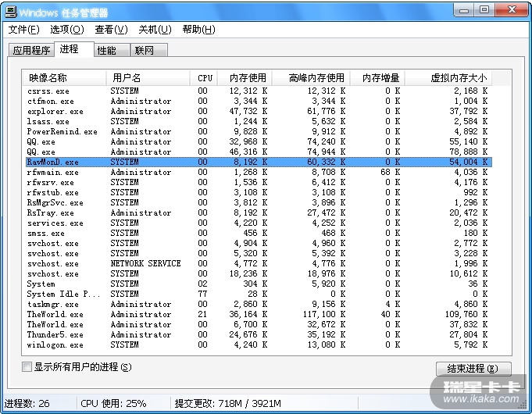Select TheWorld.exe using 6,700 K memory
This screenshot has width=532, height=414.
pos(259,324)
